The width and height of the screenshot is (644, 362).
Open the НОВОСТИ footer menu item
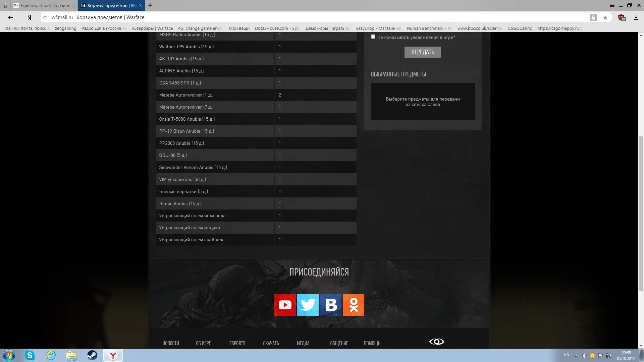pyautogui.click(x=171, y=343)
